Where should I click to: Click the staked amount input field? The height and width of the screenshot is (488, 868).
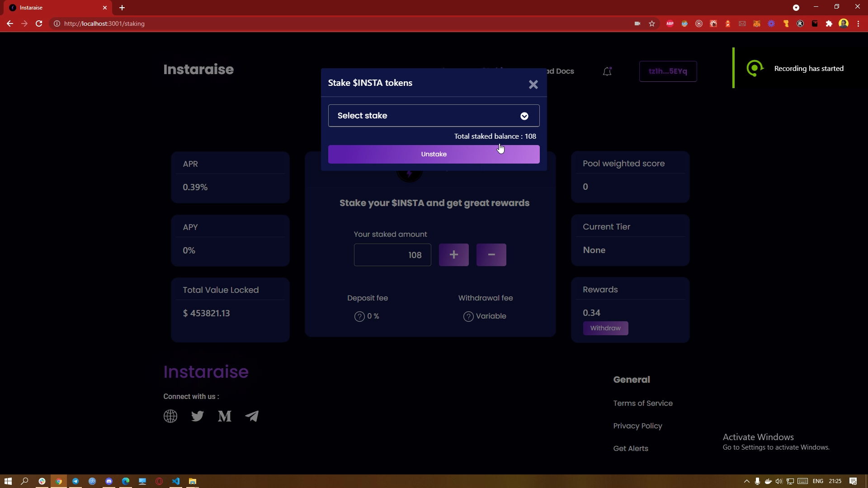click(392, 255)
